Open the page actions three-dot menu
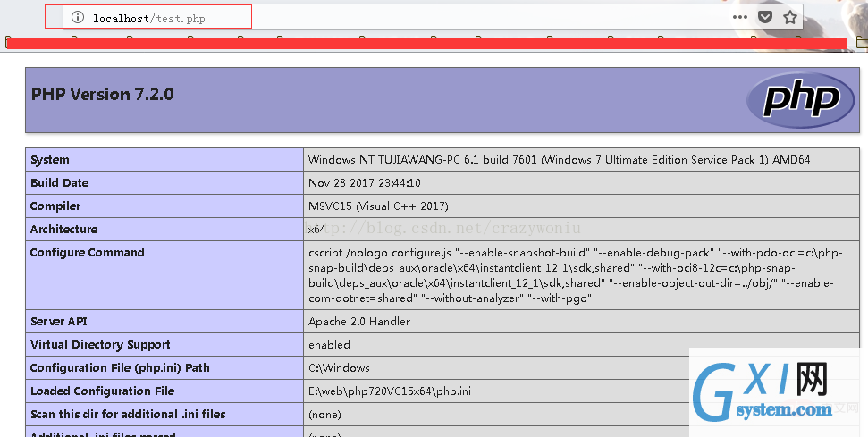The image size is (868, 437). coord(739,17)
